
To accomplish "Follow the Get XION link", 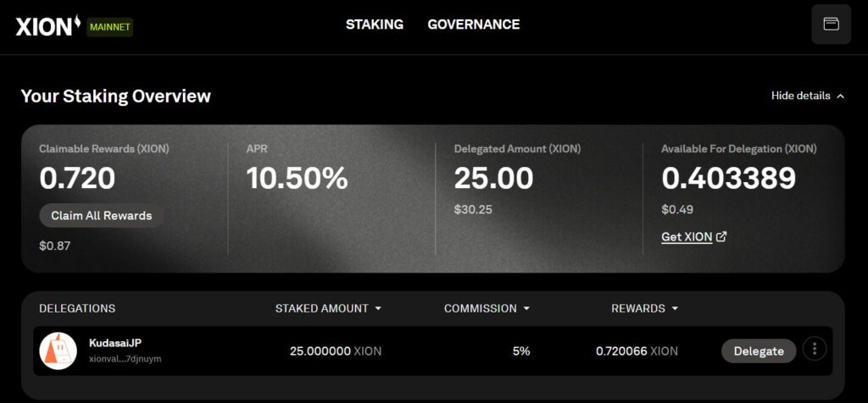I will [x=687, y=236].
